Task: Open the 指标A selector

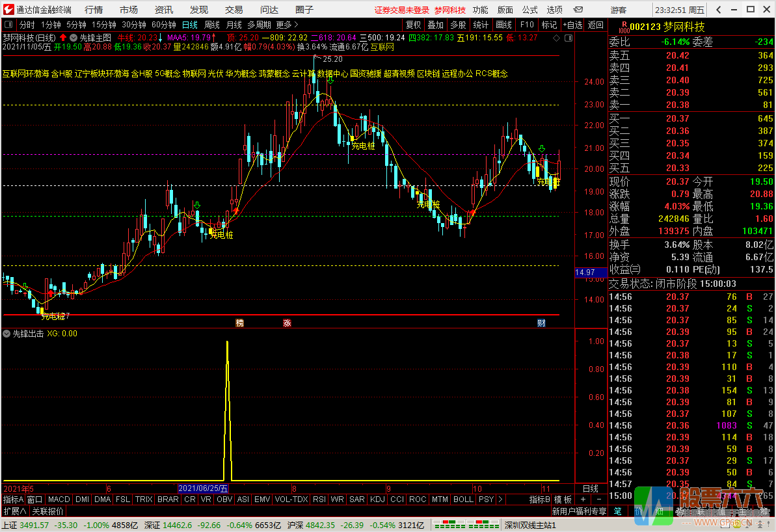Action: 14,499
